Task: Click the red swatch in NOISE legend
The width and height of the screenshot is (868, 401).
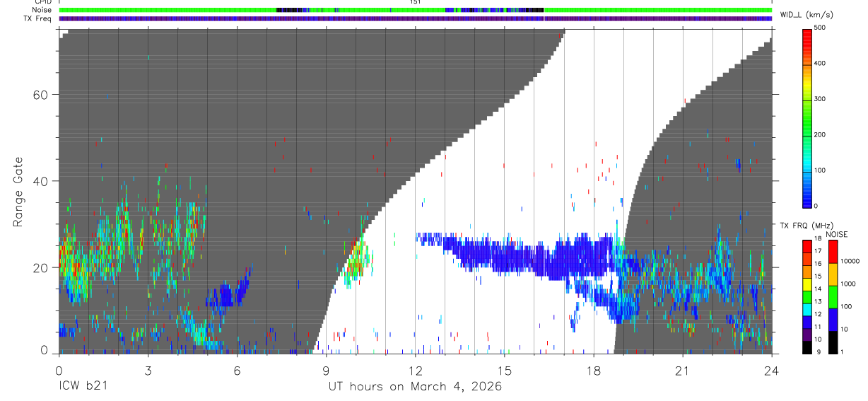Action: 833,251
